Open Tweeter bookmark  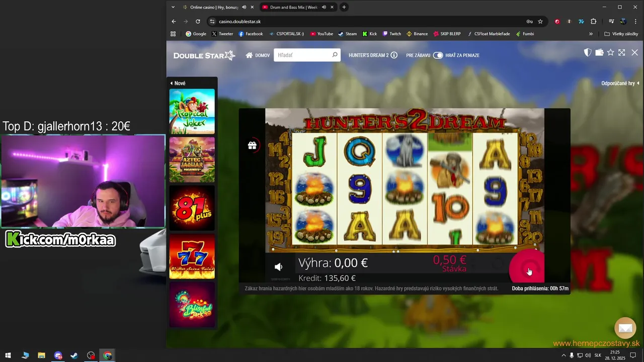(222, 34)
